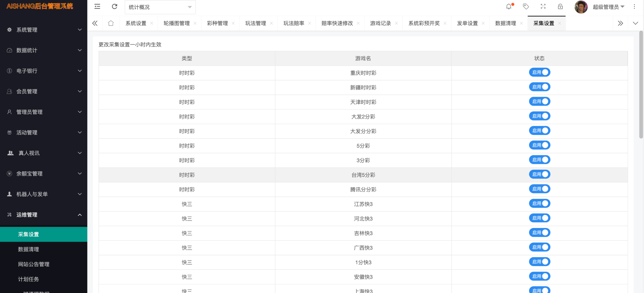Click the tag icon in header
The width and height of the screenshot is (644, 293).
click(526, 6)
